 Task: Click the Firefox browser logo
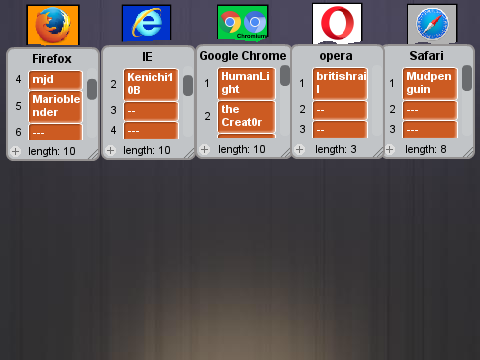[53, 25]
